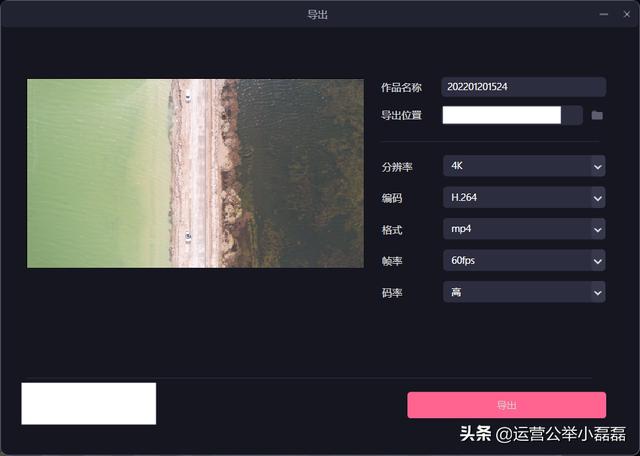Click the 编码 label
The width and height of the screenshot is (640, 456).
392,198
